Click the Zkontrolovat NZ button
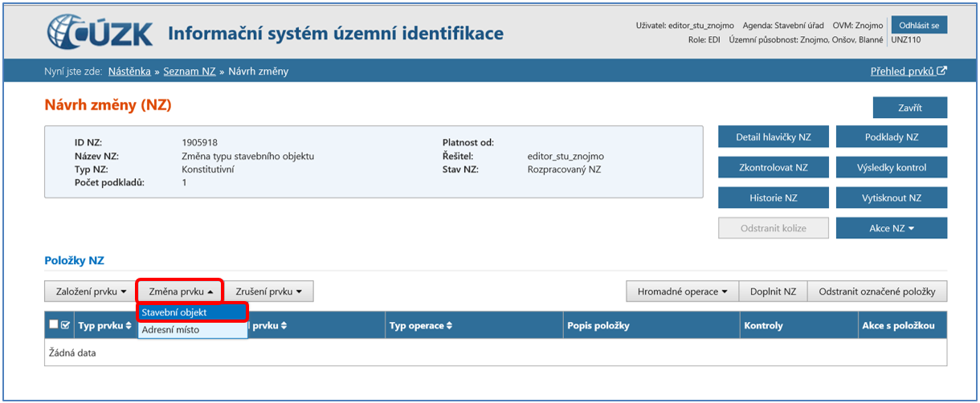The image size is (980, 403). coord(773,168)
